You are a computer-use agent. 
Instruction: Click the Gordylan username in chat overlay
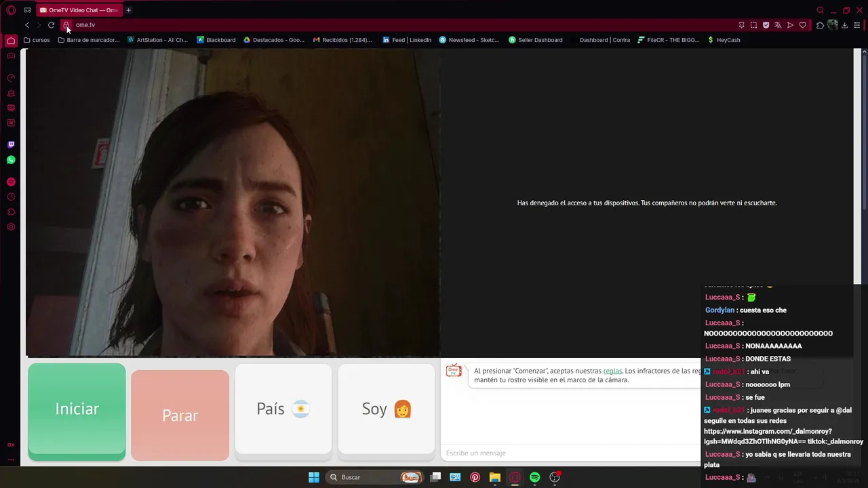pyautogui.click(x=719, y=310)
